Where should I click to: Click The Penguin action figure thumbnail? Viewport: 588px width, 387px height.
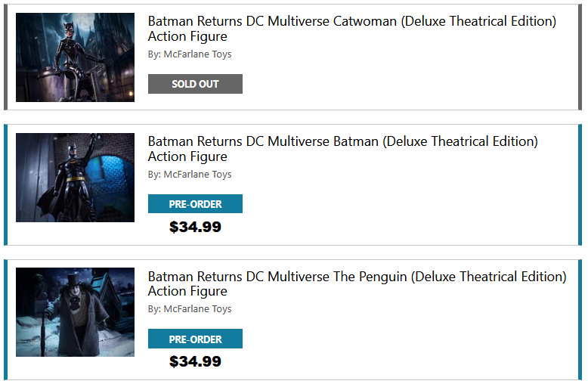(75, 312)
